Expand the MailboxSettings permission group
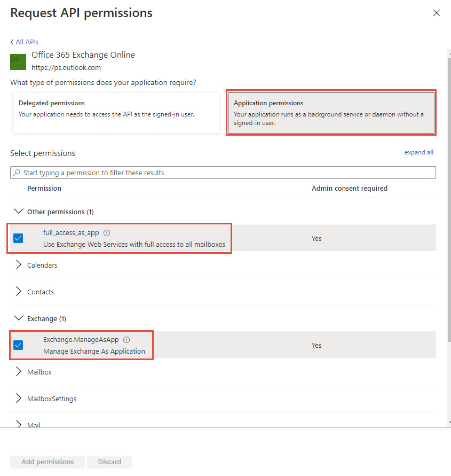The height and width of the screenshot is (476, 451). [x=19, y=399]
